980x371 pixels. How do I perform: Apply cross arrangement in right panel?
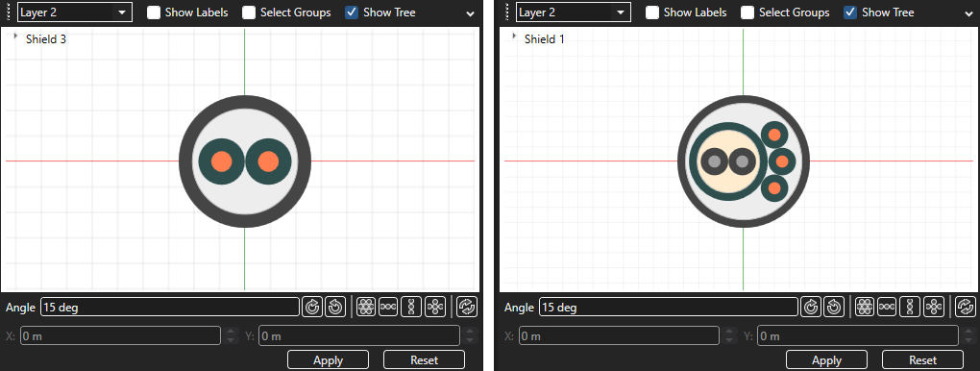(x=934, y=308)
